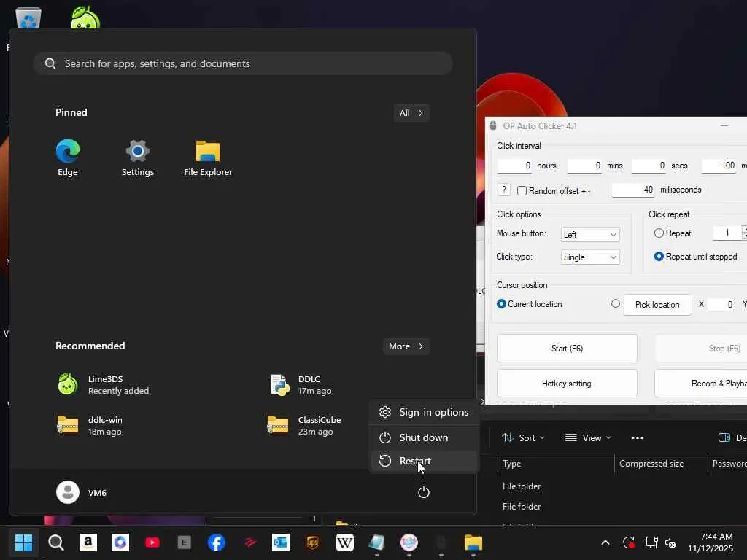
Task: Click the mins interval field
Action: pyautogui.click(x=584, y=166)
